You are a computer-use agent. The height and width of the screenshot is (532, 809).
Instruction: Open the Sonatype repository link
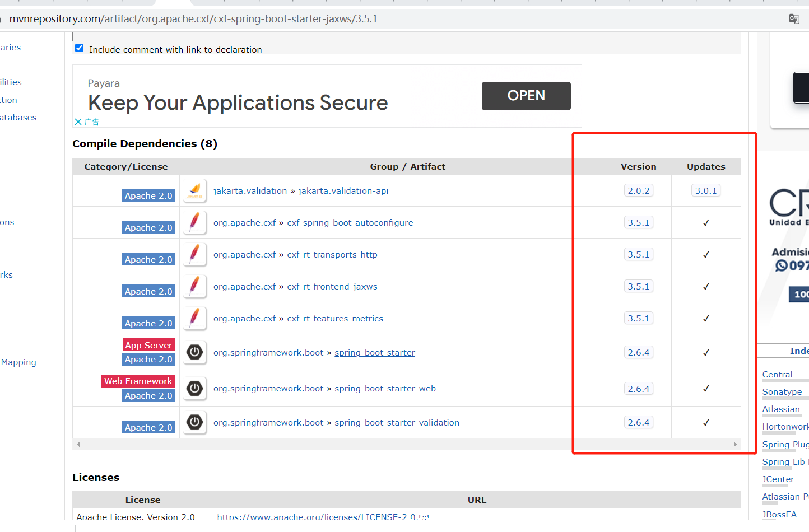click(782, 392)
